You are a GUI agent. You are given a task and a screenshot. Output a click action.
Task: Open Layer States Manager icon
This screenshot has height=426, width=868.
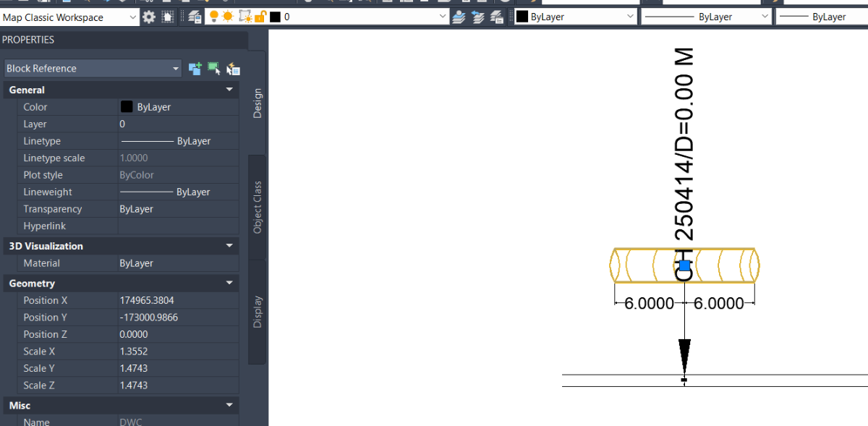coord(496,17)
